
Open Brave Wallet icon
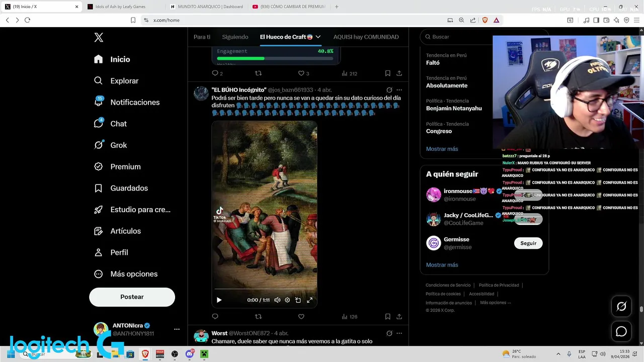(x=606, y=20)
